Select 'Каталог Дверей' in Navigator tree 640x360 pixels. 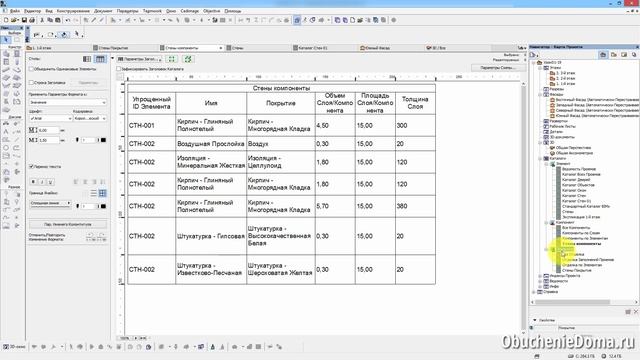576,180
